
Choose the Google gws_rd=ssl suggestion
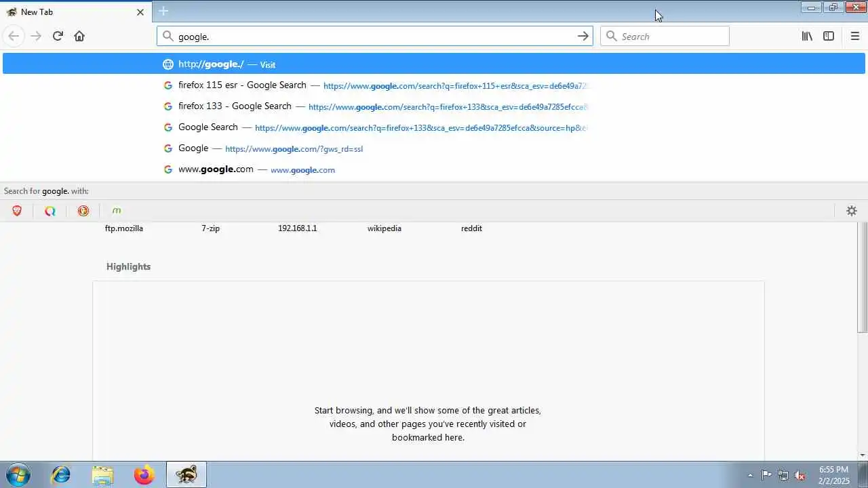point(434,148)
